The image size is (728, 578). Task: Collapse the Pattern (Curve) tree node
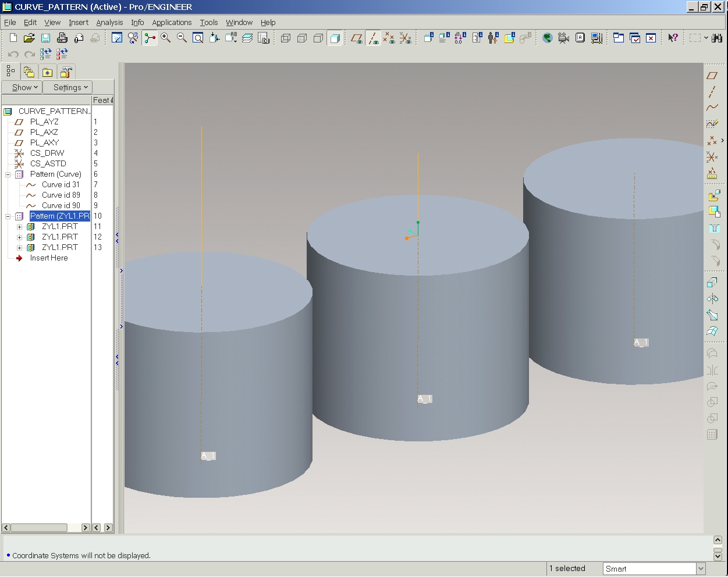[x=8, y=174]
